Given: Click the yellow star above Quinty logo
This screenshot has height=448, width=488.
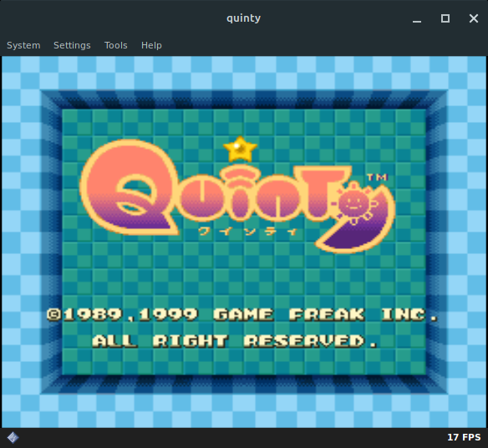Looking at the screenshot, I should tap(240, 149).
